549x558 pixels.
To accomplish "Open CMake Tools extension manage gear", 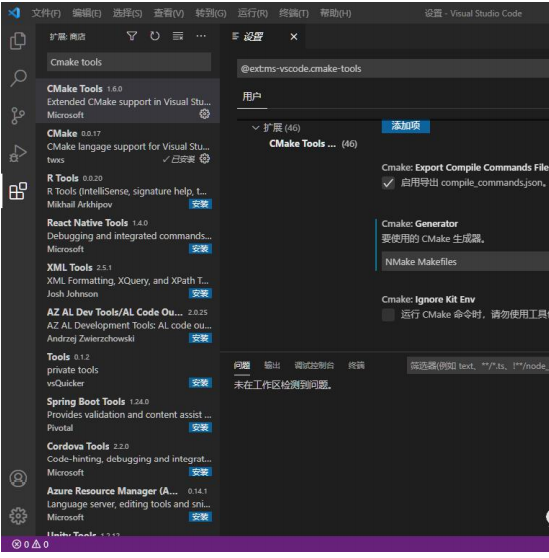I will (x=205, y=114).
